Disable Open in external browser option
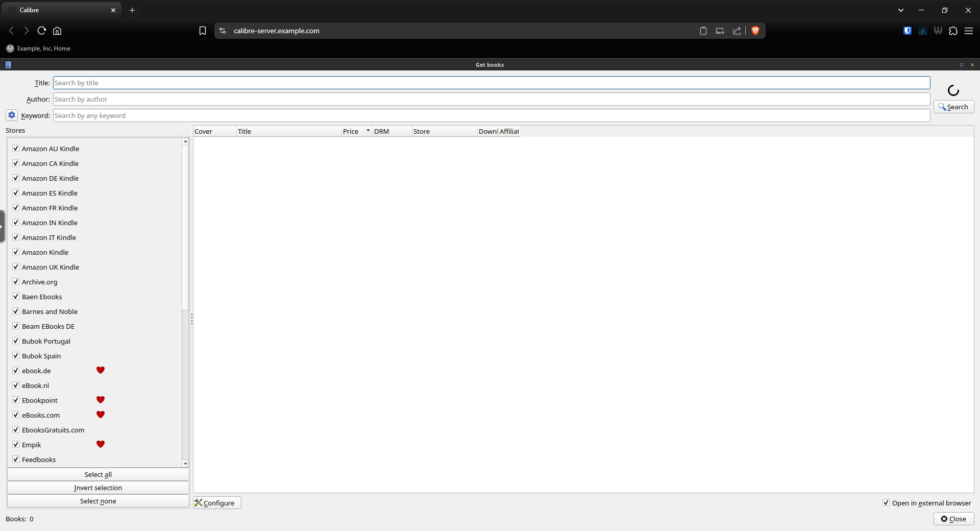The width and height of the screenshot is (980, 531). [x=886, y=503]
